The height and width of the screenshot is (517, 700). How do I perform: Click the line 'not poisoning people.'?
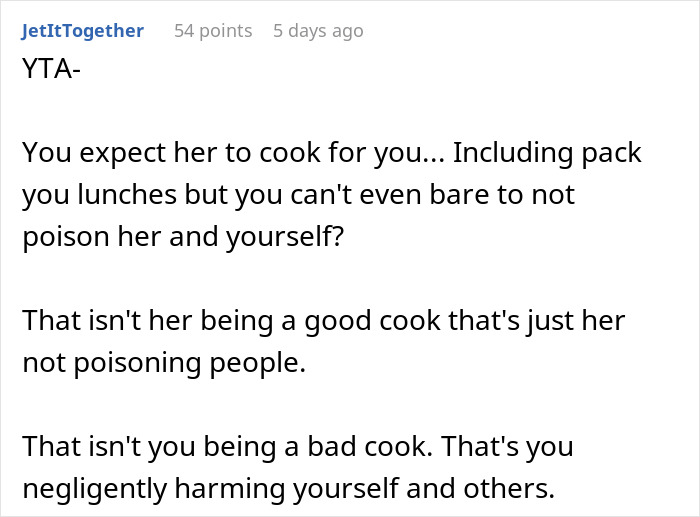(x=164, y=363)
